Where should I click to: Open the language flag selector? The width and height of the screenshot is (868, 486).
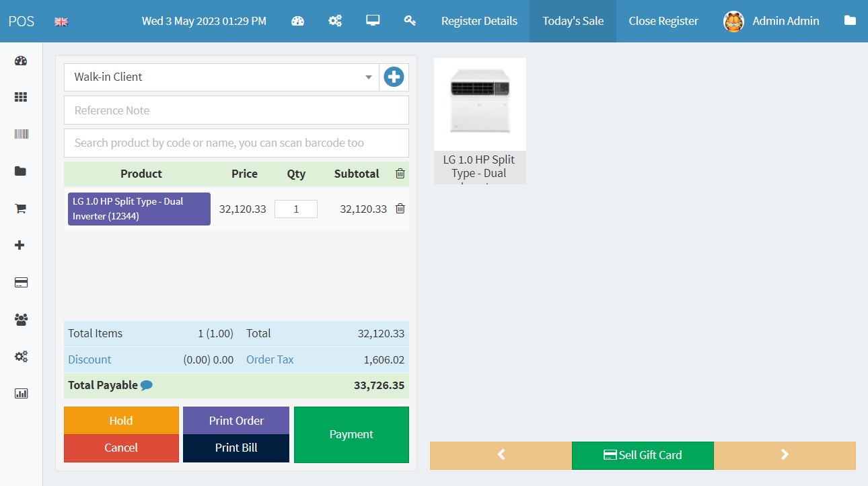[61, 22]
